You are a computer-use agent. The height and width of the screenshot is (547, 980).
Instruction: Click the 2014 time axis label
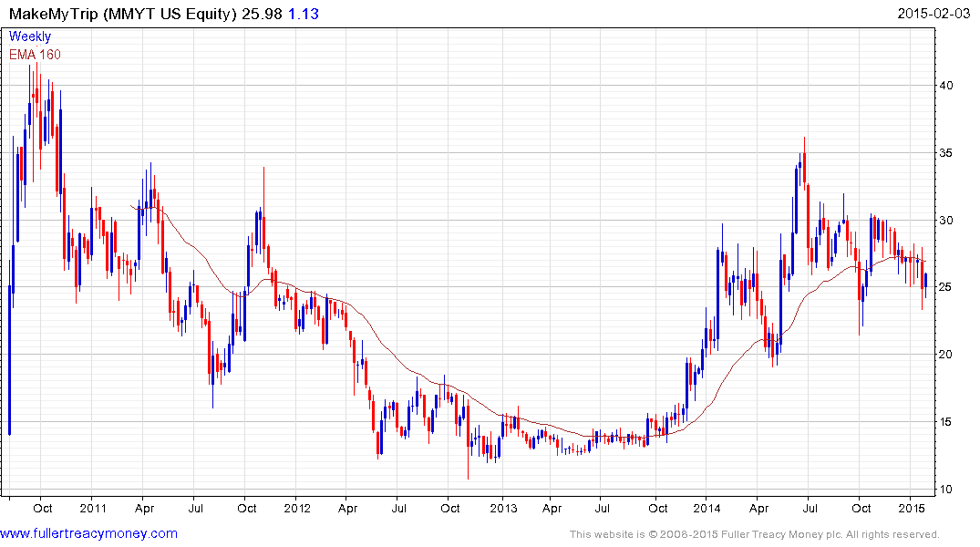707,508
